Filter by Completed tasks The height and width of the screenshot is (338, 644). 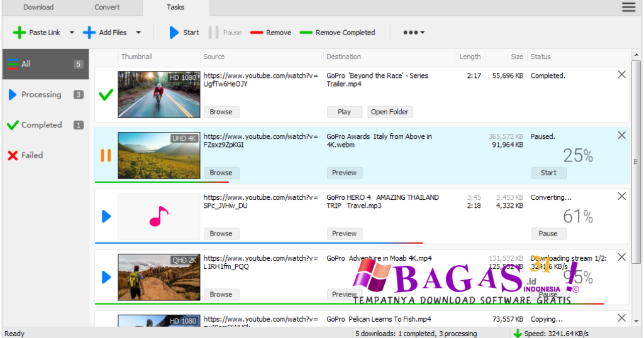(45, 125)
